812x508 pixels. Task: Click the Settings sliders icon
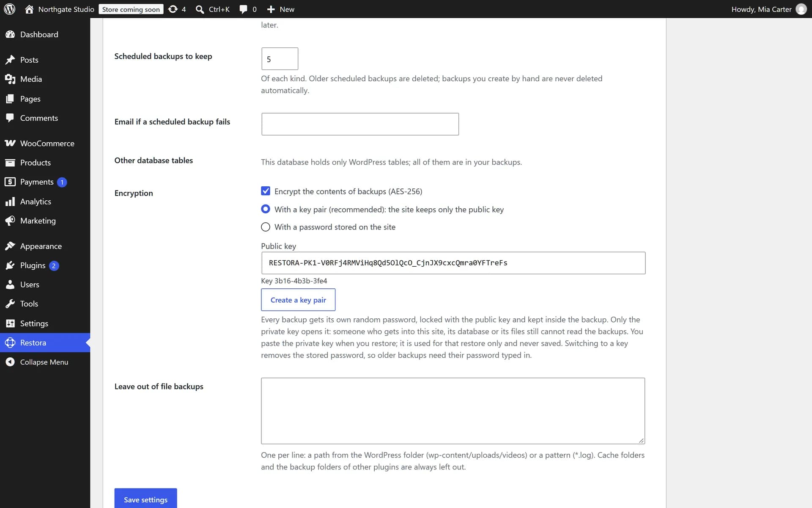(10, 323)
